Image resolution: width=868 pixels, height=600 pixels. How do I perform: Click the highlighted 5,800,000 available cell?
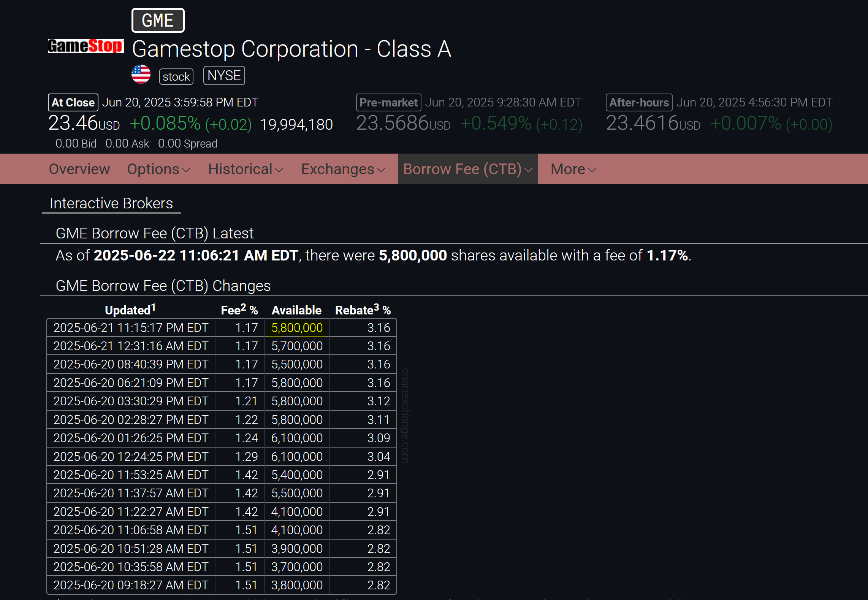[x=297, y=328]
